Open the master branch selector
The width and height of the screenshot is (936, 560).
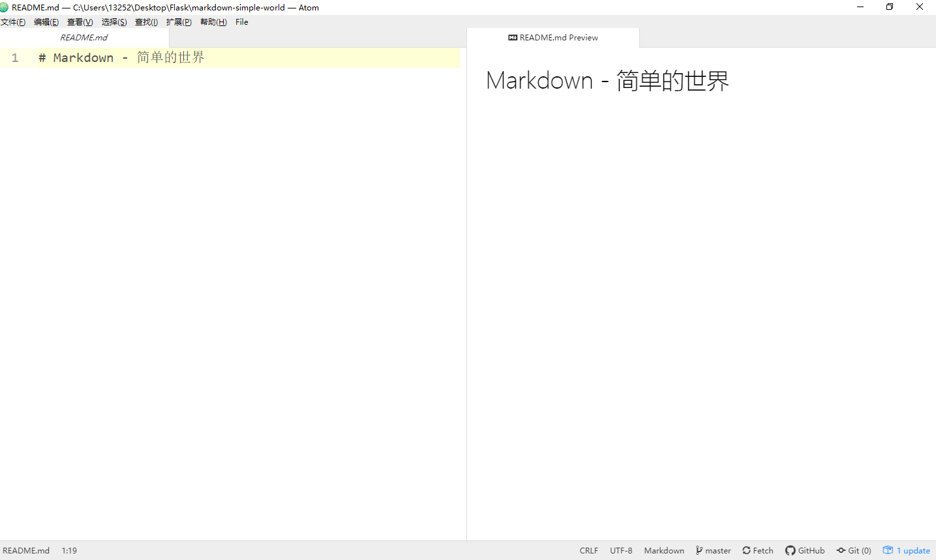[714, 551]
